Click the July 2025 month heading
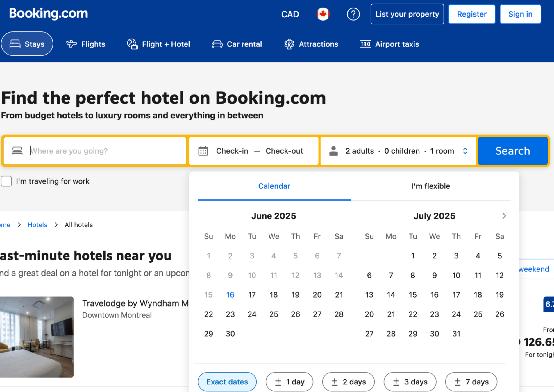The image size is (554, 392). pos(434,216)
